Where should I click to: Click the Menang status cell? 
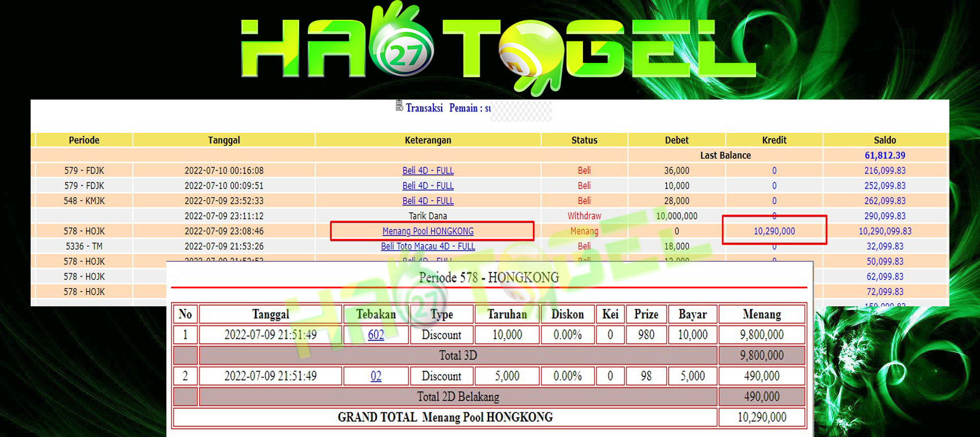584,231
